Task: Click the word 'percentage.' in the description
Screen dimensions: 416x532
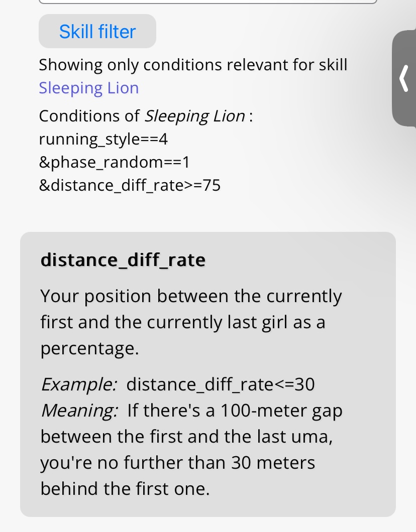Action: tap(89, 348)
